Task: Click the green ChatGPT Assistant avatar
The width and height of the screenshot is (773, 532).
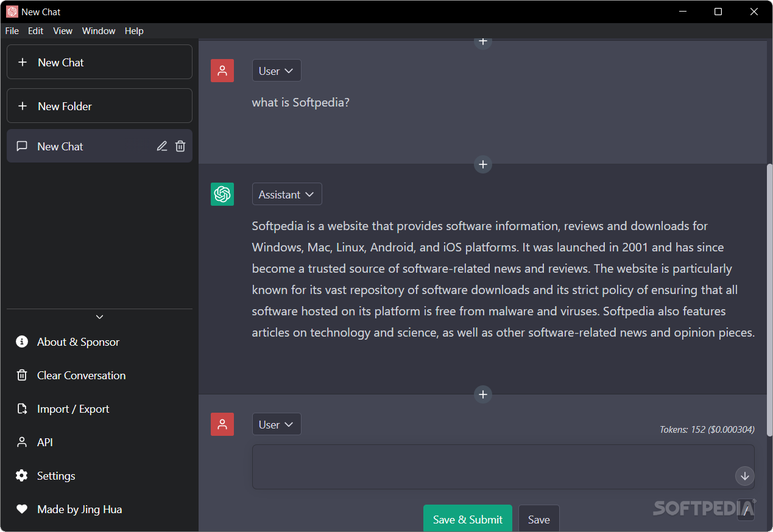Action: pyautogui.click(x=222, y=194)
